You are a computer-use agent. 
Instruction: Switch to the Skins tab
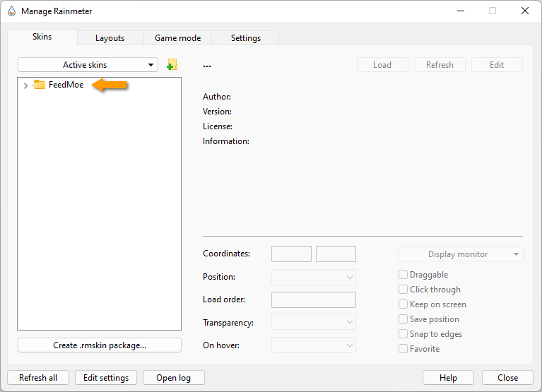[42, 37]
